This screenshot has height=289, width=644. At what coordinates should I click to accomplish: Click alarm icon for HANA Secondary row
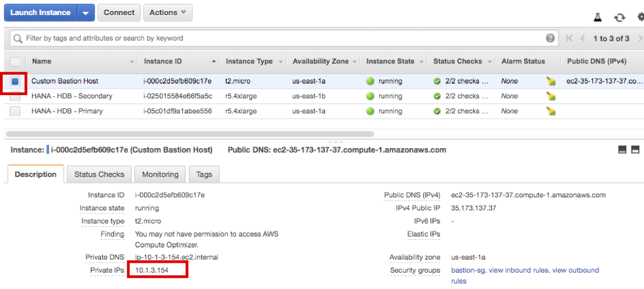(551, 96)
